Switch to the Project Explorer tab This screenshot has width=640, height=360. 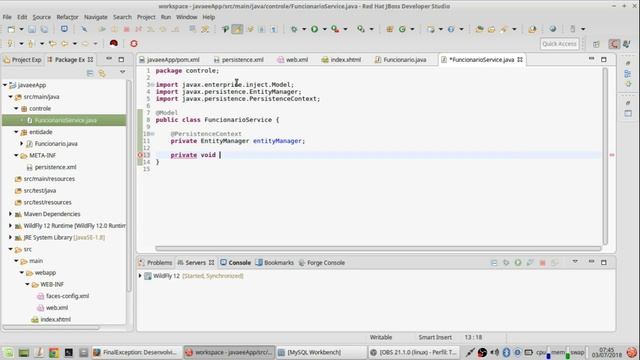click(22, 60)
